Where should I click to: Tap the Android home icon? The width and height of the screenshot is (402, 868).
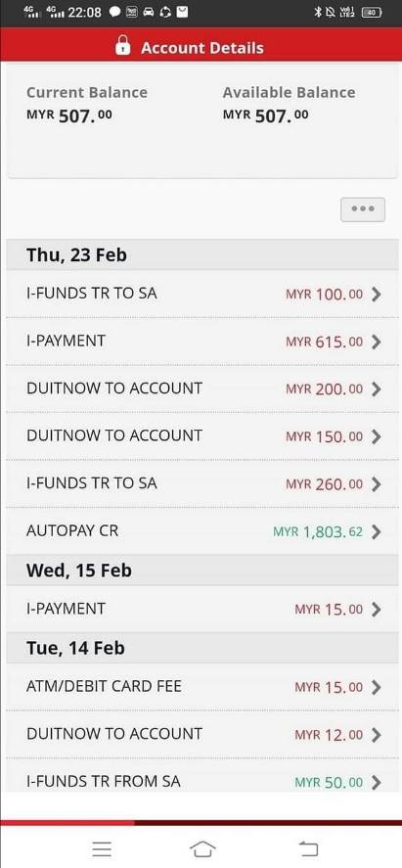click(x=202, y=848)
